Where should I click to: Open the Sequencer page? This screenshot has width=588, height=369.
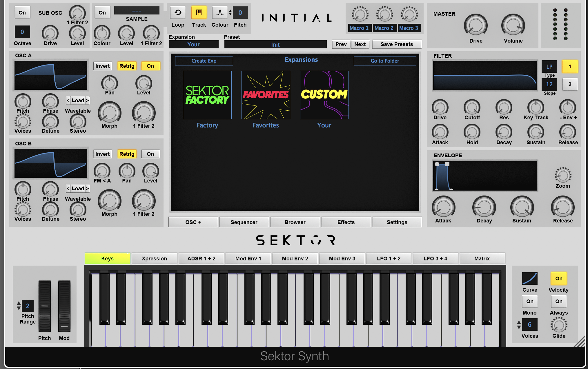[244, 222]
